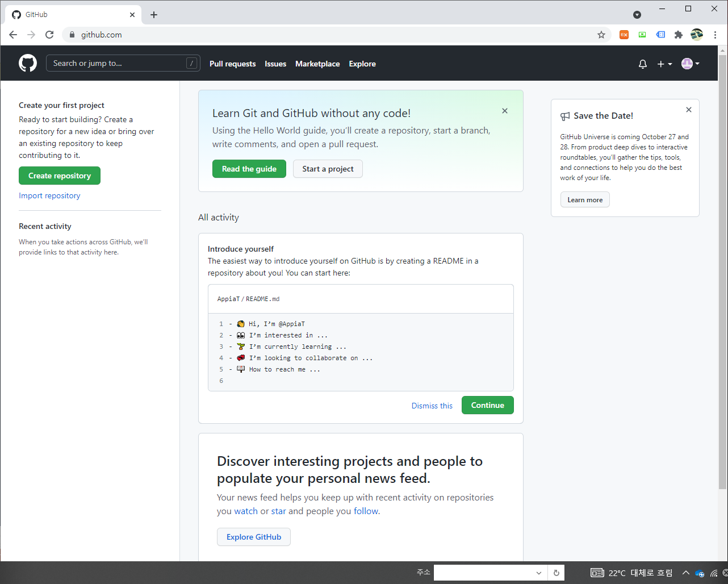This screenshot has height=584, width=728.
Task: Click Read the guide button
Action: 249,169
